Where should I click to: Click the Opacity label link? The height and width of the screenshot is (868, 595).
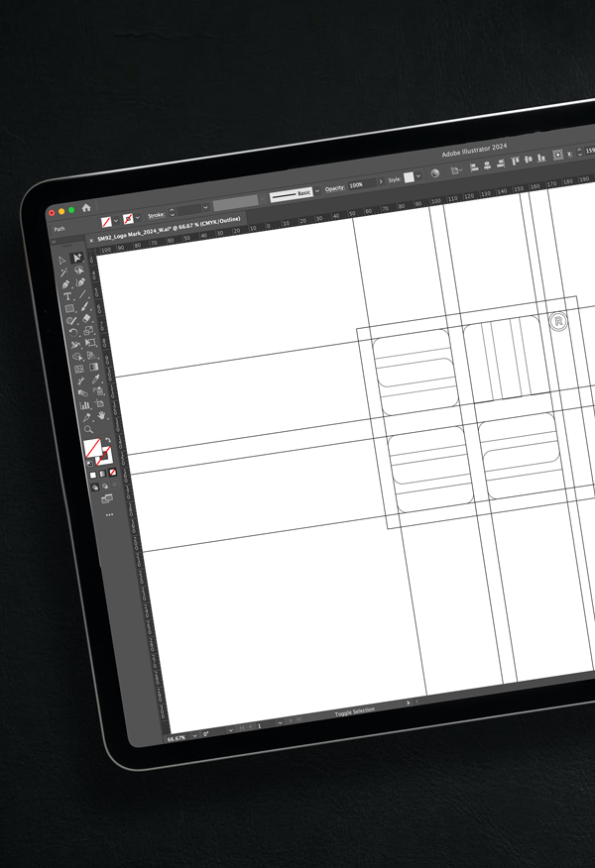pyautogui.click(x=334, y=186)
